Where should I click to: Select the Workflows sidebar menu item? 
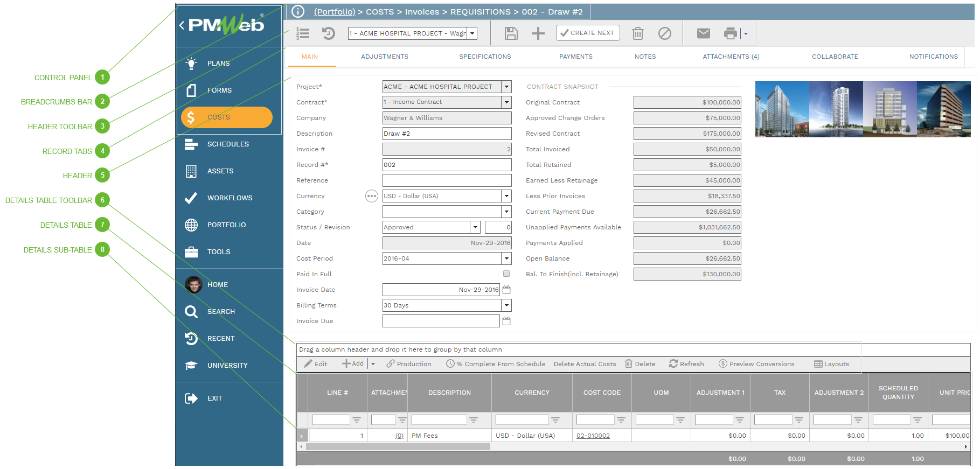[230, 198]
